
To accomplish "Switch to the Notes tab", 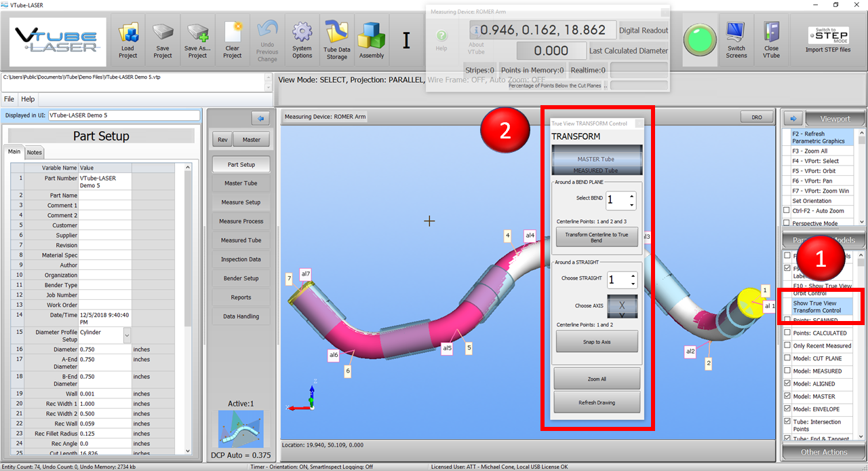I will click(x=35, y=153).
